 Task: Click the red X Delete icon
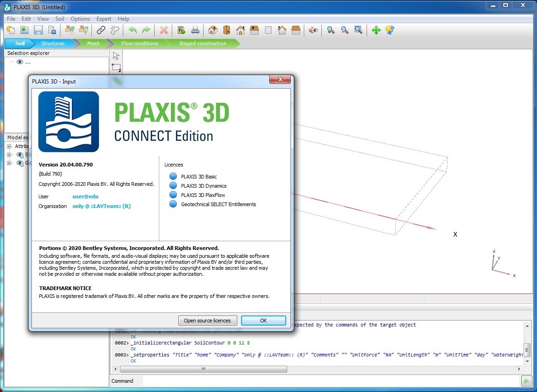164,30
